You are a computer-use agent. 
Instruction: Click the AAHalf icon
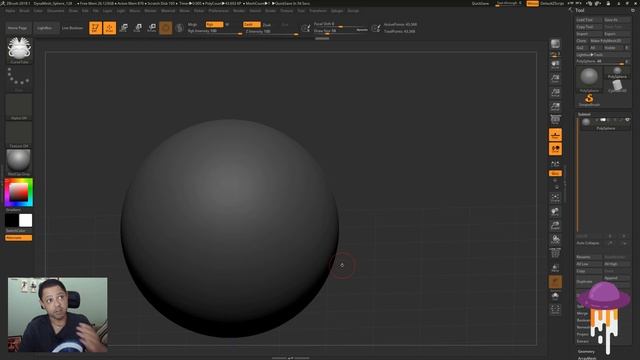(x=555, y=107)
